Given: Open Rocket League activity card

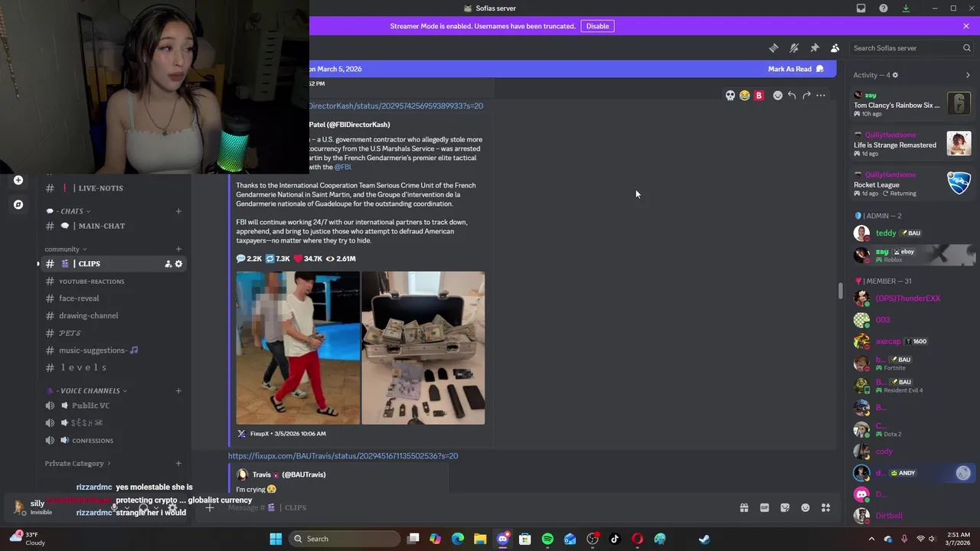Looking at the screenshot, I should click(913, 184).
